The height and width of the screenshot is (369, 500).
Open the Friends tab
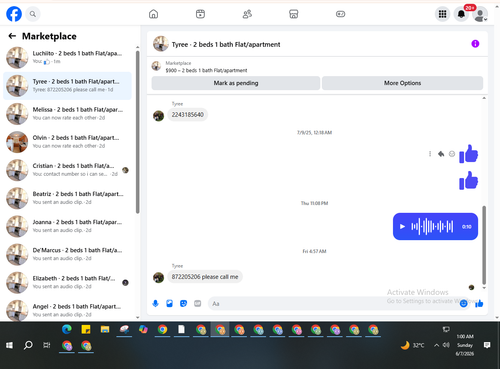[x=247, y=14]
